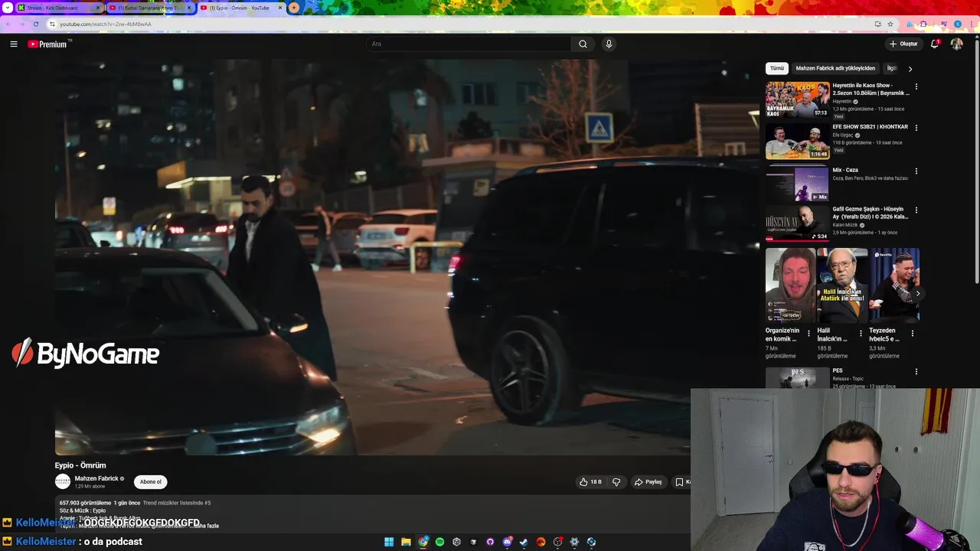The height and width of the screenshot is (551, 980).
Task: Like the video with thumbs up
Action: coord(590,482)
